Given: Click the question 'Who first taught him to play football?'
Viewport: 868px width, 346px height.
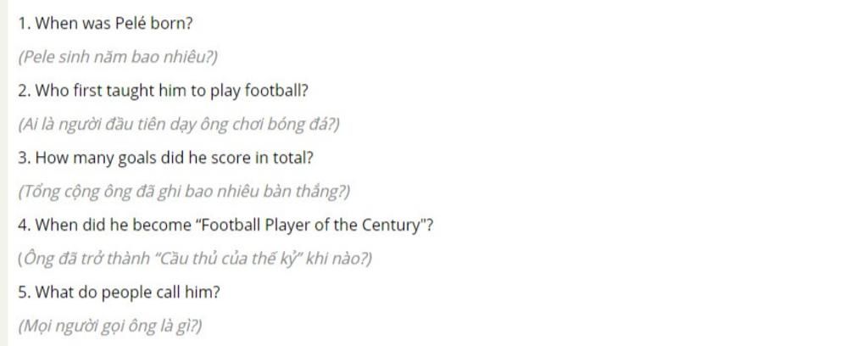Looking at the screenshot, I should [163, 91].
